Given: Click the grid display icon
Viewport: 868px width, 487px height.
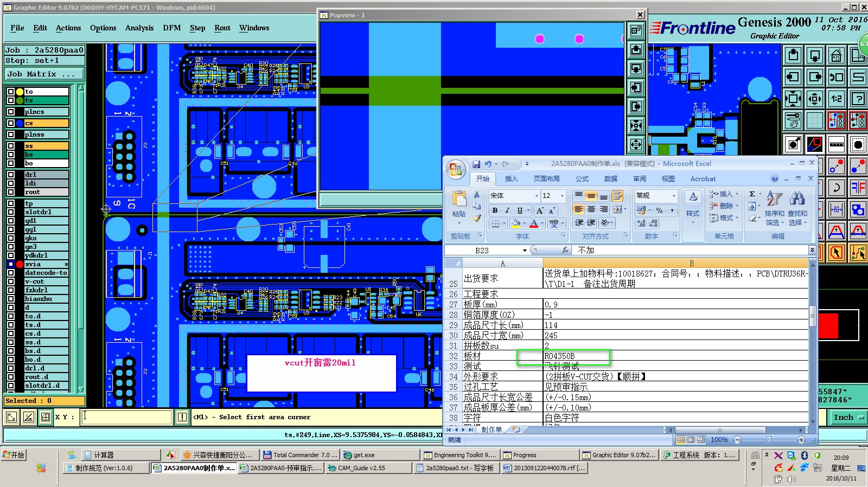Looking at the screenshot, I should point(815,120).
